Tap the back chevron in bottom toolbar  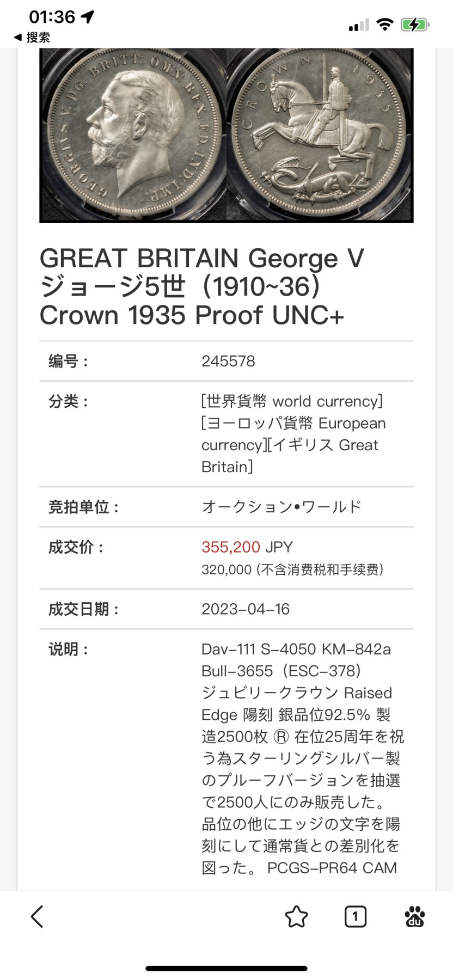[37, 917]
